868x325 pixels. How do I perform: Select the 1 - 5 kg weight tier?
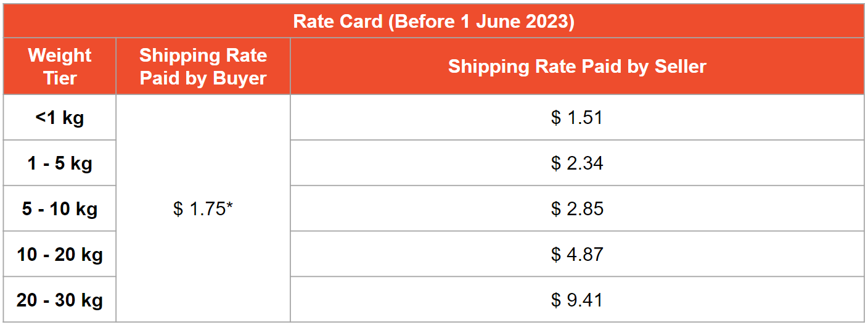(60, 163)
